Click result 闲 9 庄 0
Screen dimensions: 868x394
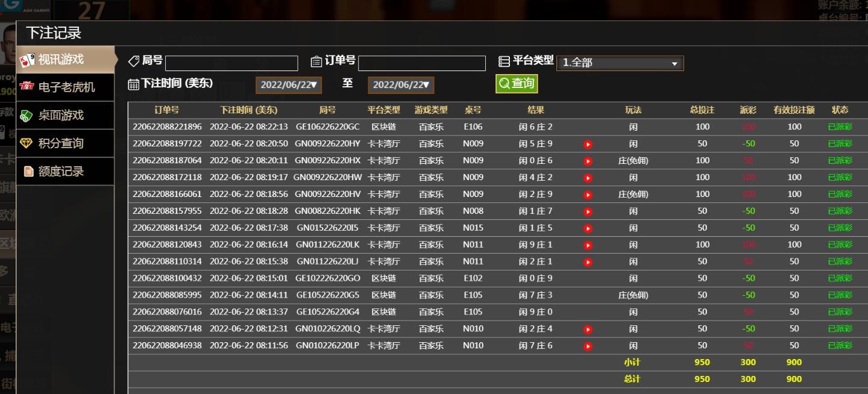pos(536,313)
